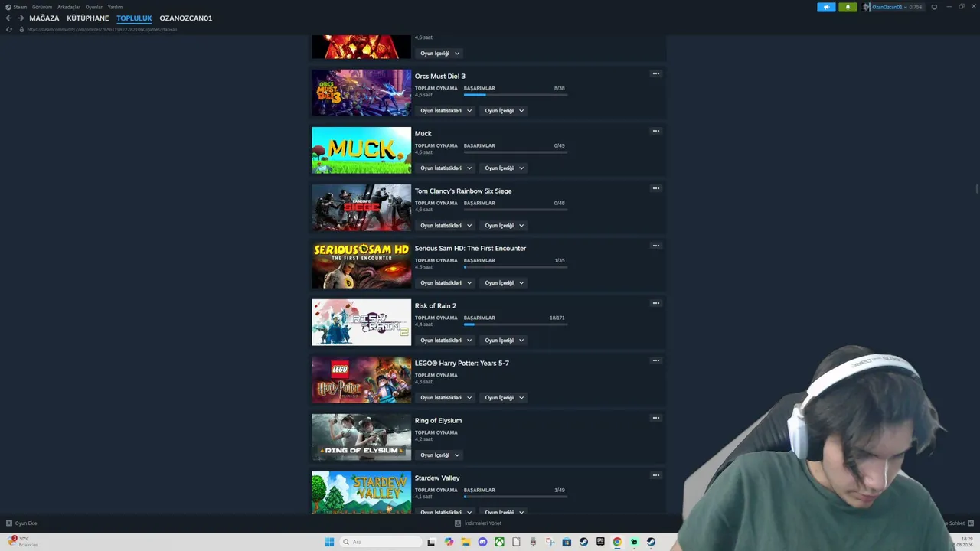Switch to the MAĞAZA tab
This screenshot has width=980, height=551.
coord(44,18)
